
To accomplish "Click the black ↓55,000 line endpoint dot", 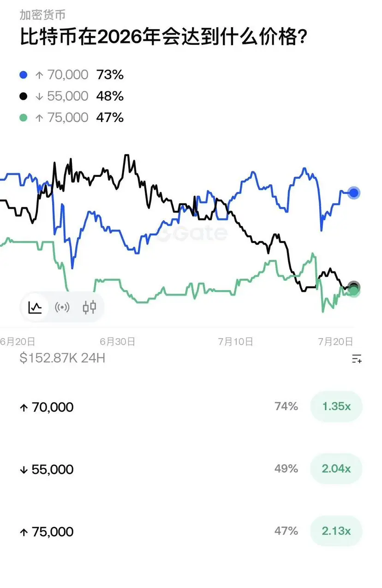I will pyautogui.click(x=353, y=287).
